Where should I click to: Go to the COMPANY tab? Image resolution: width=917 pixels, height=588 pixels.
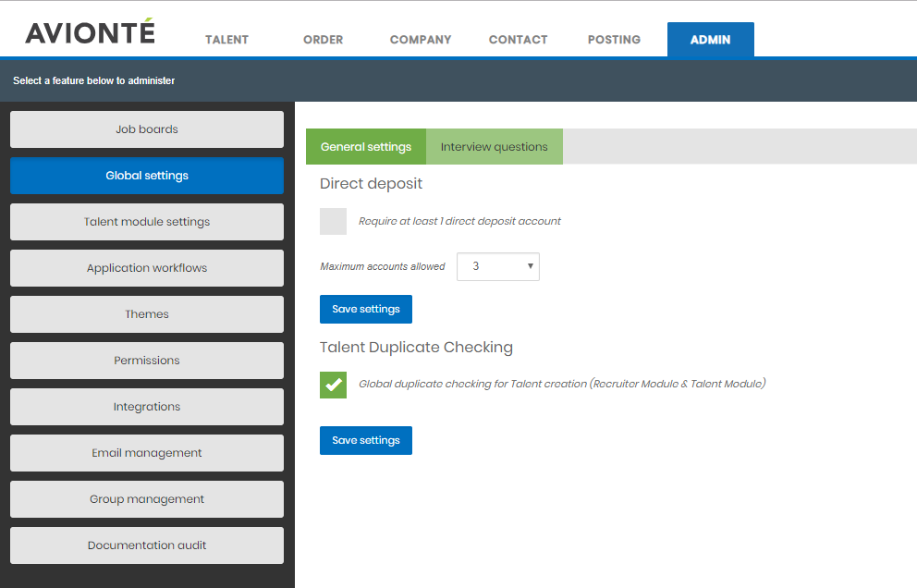[x=421, y=40]
